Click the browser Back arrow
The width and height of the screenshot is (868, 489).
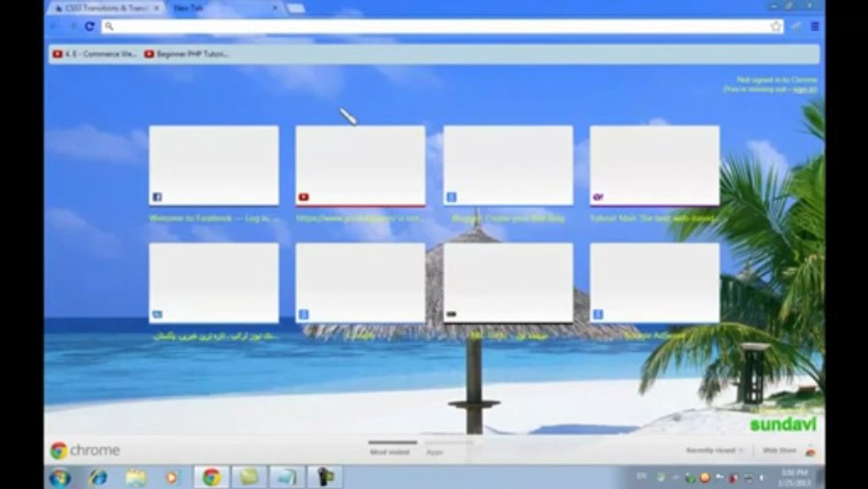coord(55,26)
